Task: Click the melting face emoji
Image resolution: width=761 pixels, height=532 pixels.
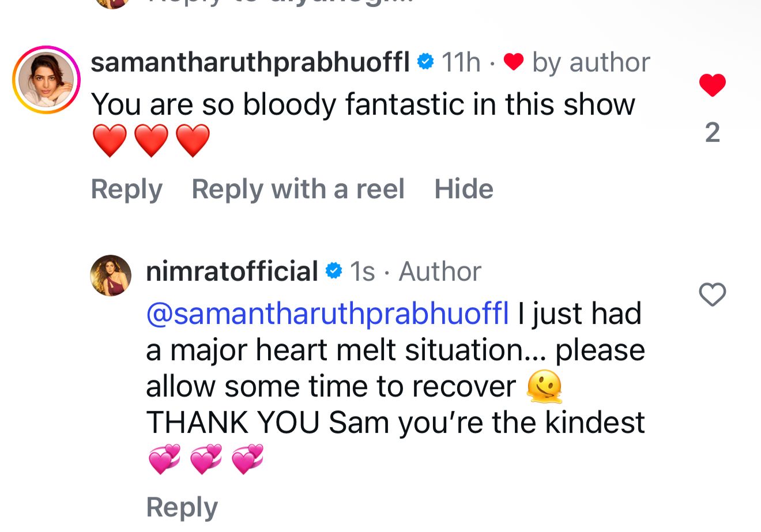Action: point(544,386)
